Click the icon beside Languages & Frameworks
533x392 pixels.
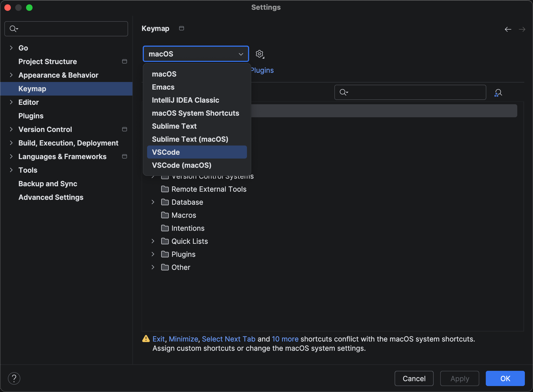(x=124, y=156)
